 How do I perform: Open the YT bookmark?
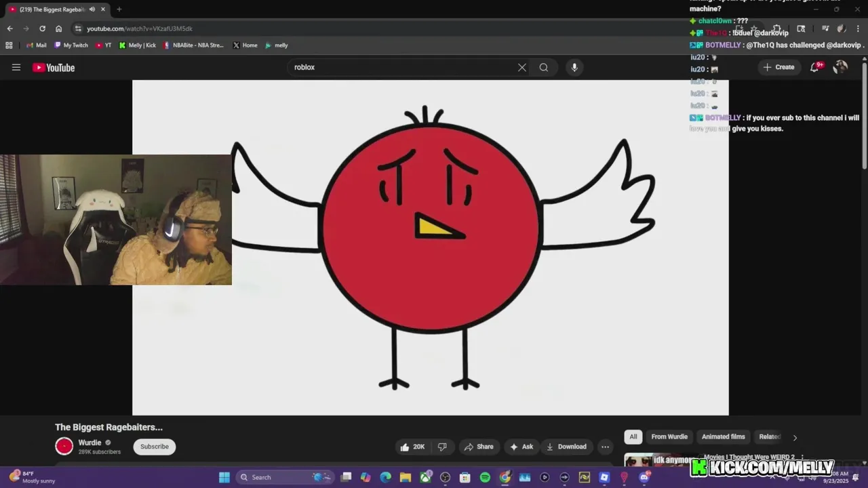(x=104, y=45)
